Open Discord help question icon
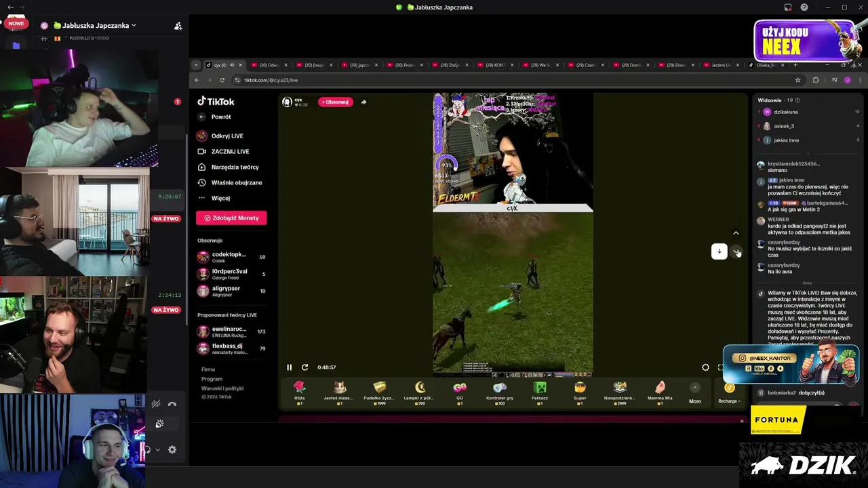Screen dimensions: 868x488 [x=804, y=7]
